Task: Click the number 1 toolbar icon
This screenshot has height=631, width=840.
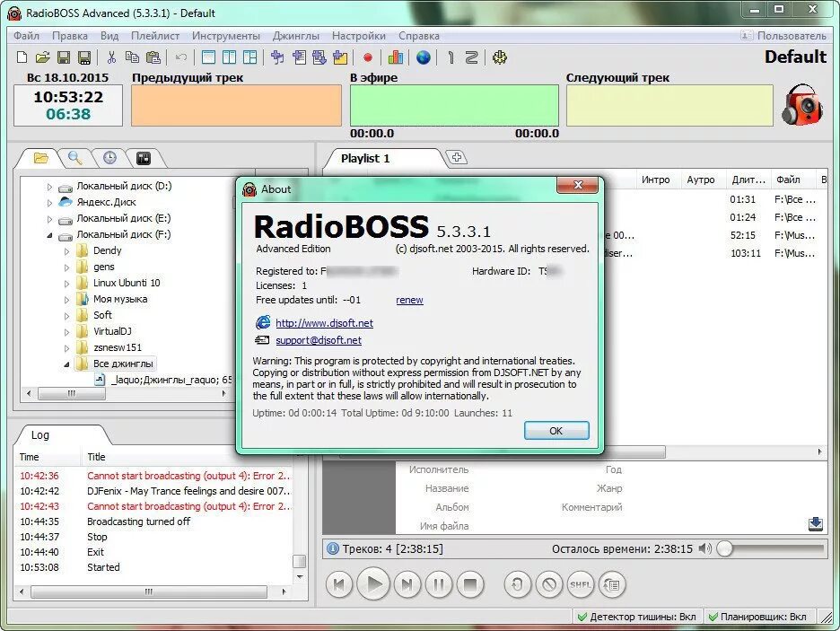Action: tap(451, 57)
